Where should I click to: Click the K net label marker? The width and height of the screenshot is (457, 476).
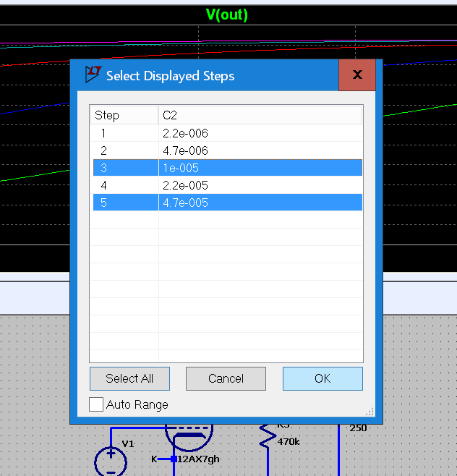(x=174, y=459)
